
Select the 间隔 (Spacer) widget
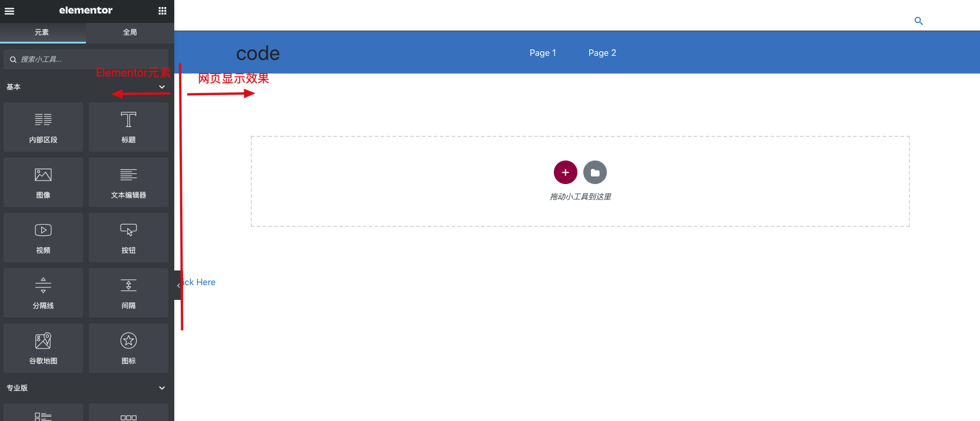tap(128, 293)
